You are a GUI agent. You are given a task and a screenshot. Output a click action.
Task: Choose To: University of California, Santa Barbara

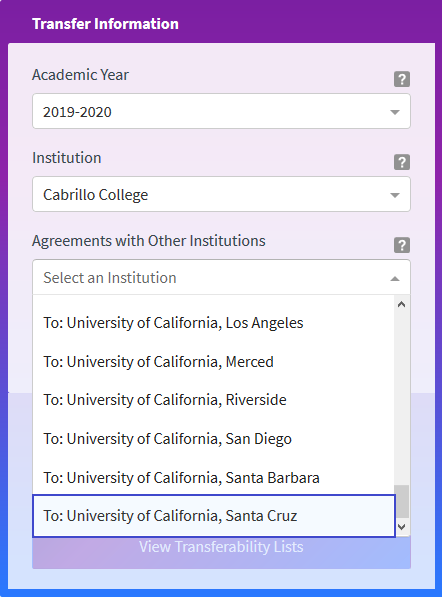(x=214, y=477)
